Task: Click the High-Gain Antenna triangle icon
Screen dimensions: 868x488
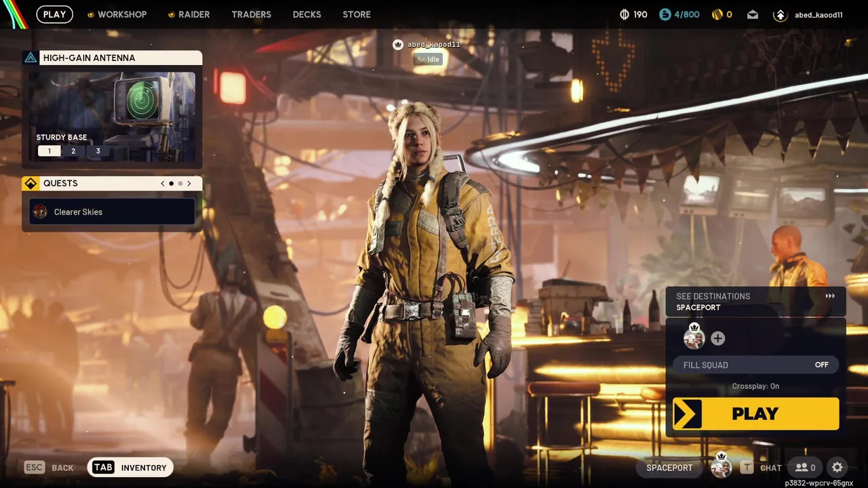Action: click(31, 58)
